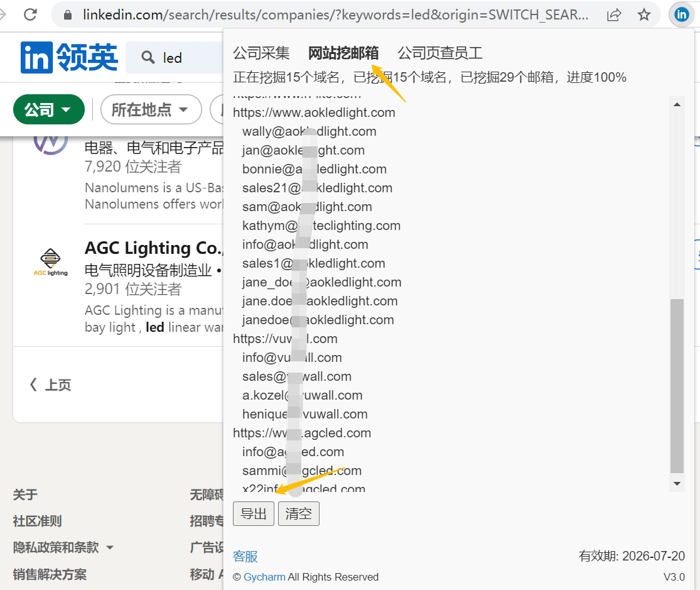Reload the page with the browser refresh icon

coord(30,14)
